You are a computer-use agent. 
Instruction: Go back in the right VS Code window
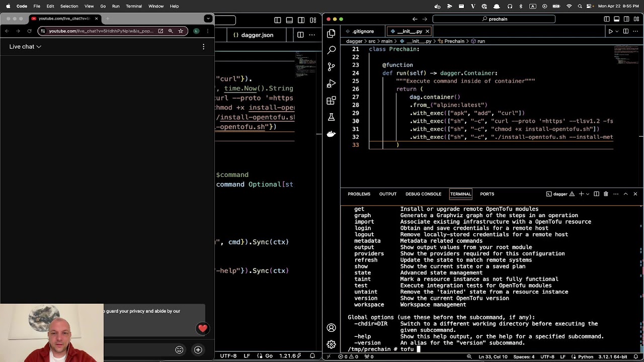coord(415,19)
